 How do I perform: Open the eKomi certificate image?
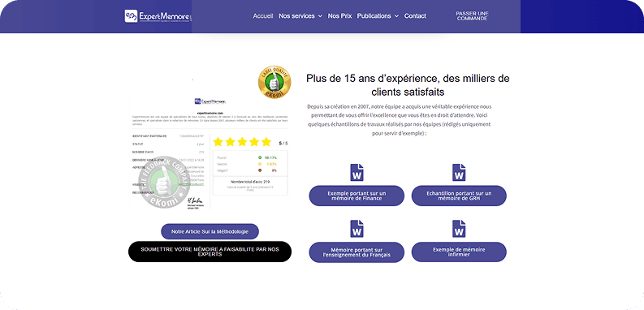(x=210, y=152)
